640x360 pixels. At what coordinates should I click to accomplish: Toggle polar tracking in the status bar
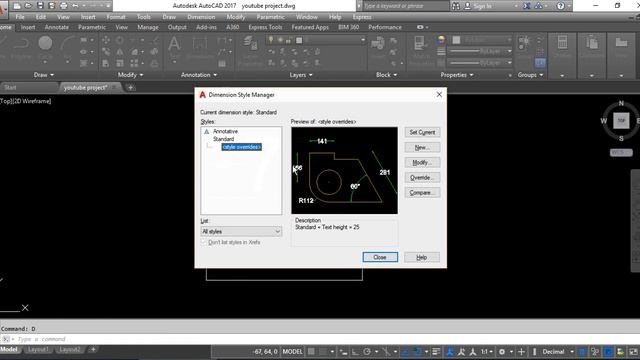(367, 352)
